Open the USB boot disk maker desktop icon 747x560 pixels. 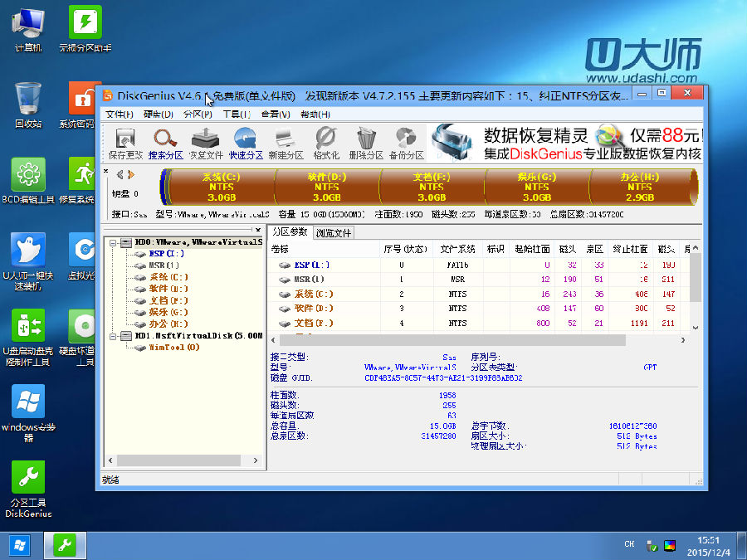tap(28, 338)
